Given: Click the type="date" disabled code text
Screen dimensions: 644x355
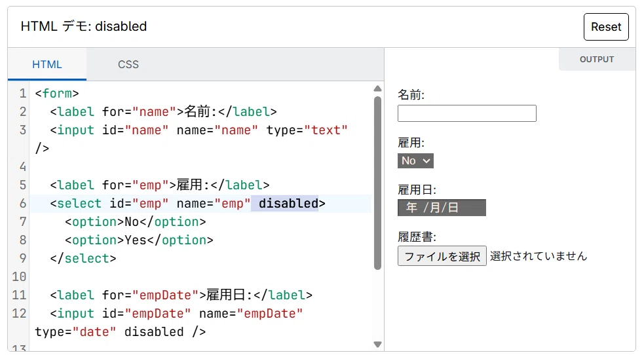Looking at the screenshot, I should point(121,331).
